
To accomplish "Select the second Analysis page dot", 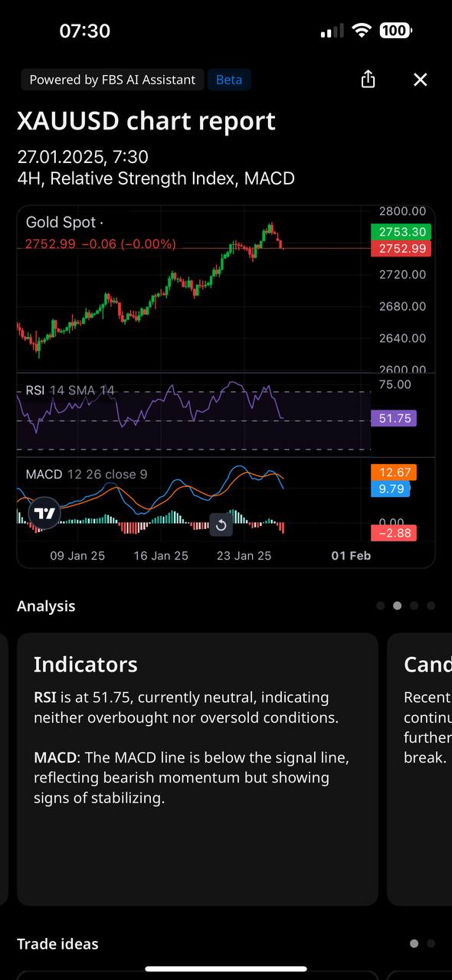I will (x=397, y=606).
